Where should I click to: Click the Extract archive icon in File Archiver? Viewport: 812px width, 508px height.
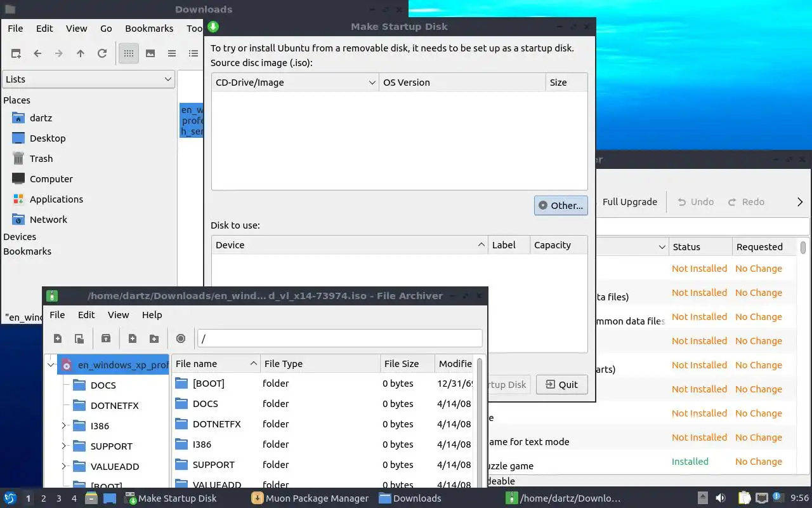tap(106, 338)
